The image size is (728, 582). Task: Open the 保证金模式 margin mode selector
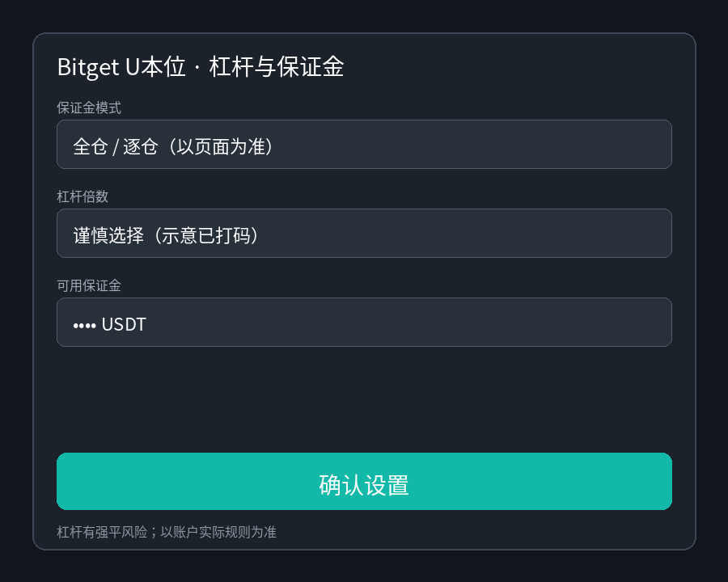[364, 145]
